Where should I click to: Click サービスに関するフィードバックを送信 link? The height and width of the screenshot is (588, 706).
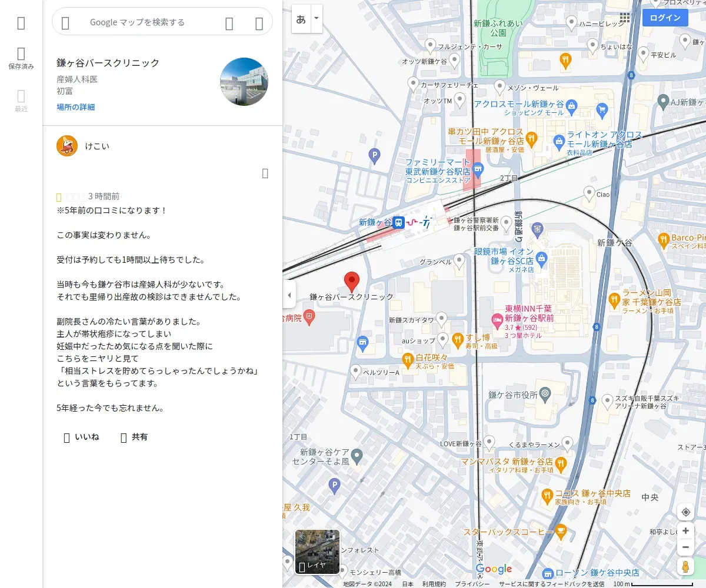click(x=551, y=584)
